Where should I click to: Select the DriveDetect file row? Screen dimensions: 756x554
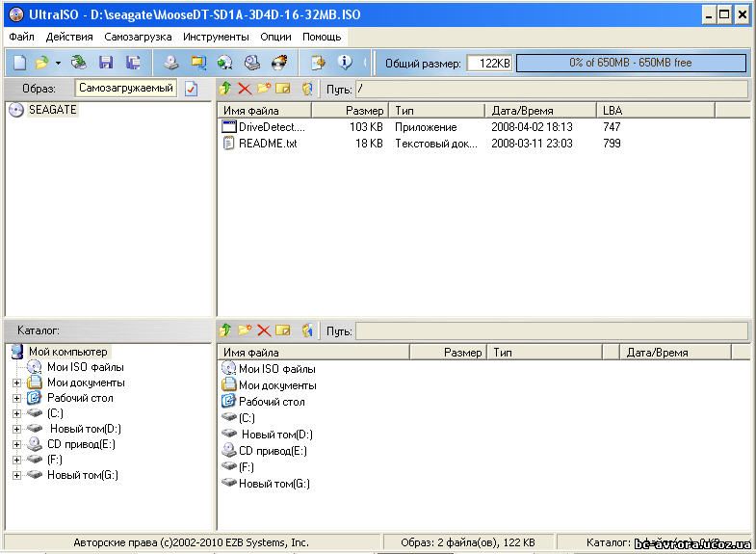483,127
